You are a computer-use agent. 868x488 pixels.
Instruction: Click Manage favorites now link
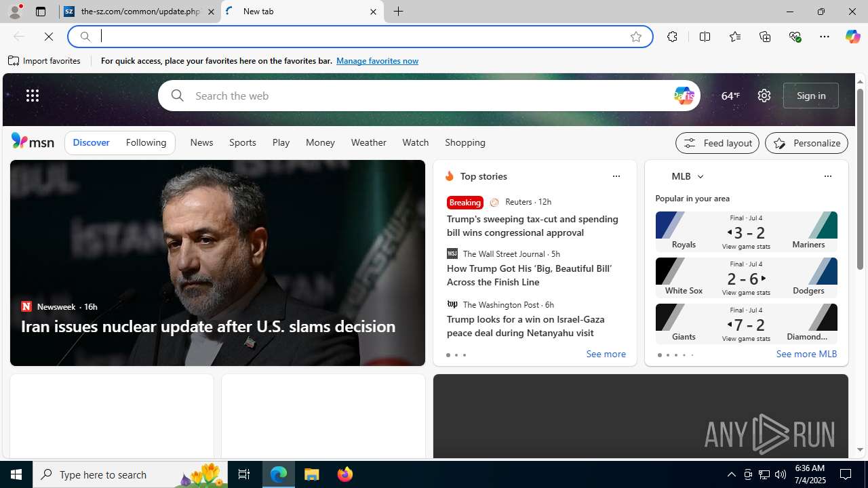[x=377, y=61]
